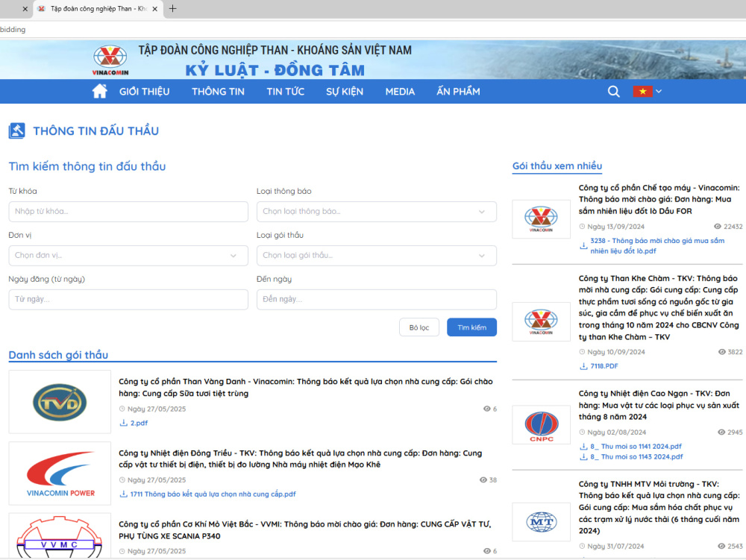Screen dimensions: 746x560
Task: Open Nhiệt điện Cao Ngạn sidebar notice
Action: (659, 405)
